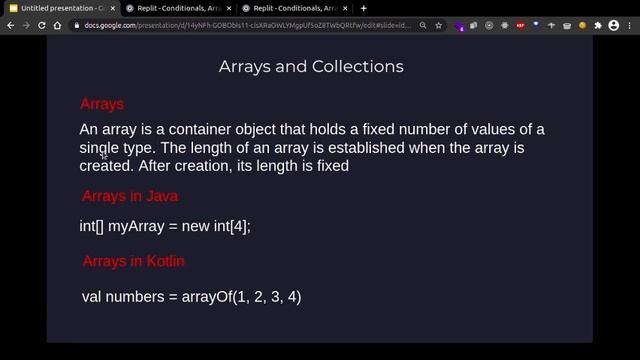Click the slide title Arrays and Collections

[311, 67]
